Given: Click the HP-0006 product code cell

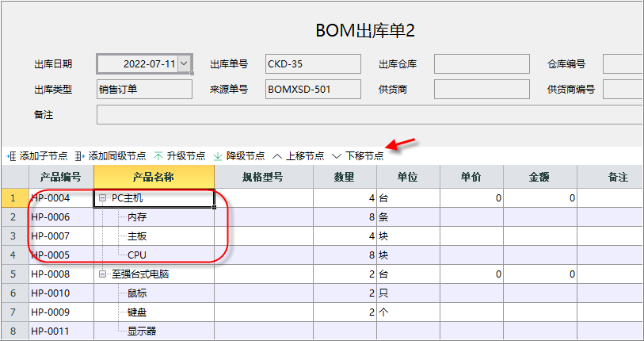Looking at the screenshot, I should 61,217.
